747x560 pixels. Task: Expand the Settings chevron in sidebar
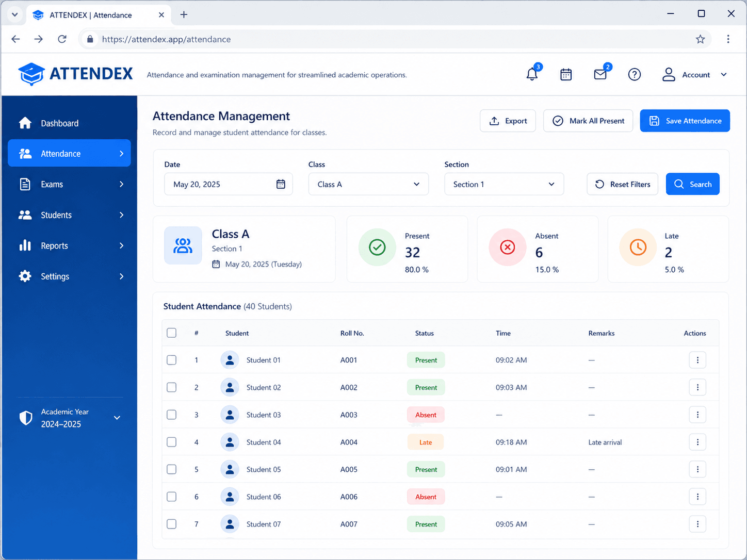point(122,276)
